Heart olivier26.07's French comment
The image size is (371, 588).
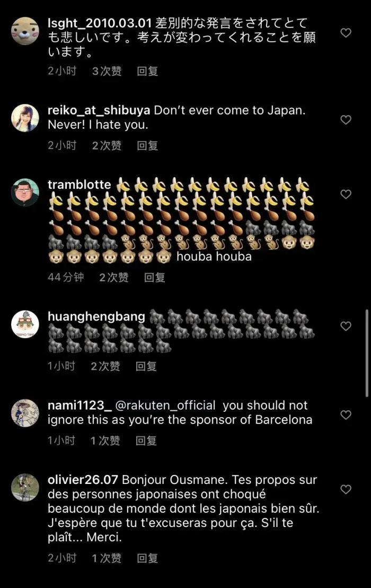click(346, 489)
